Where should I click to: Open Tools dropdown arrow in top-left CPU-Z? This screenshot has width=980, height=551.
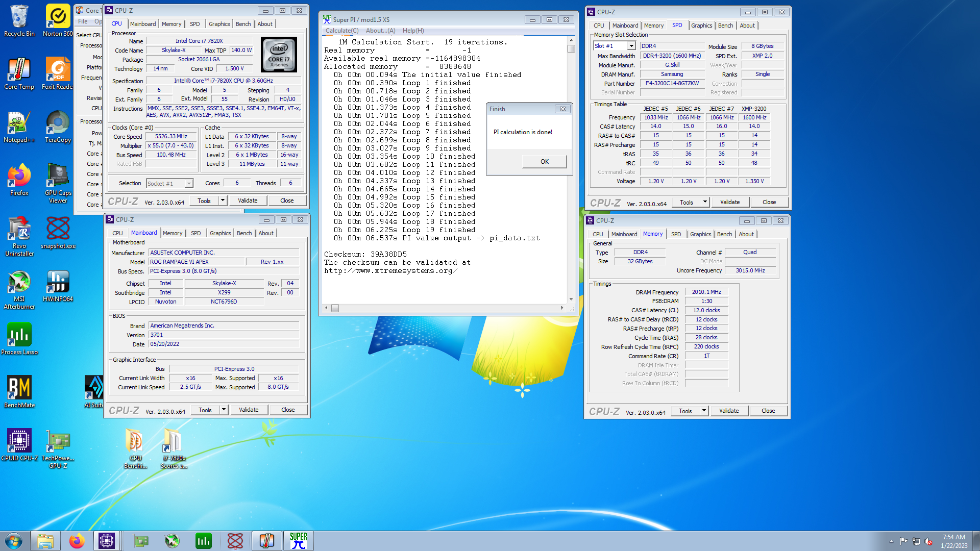click(x=223, y=201)
